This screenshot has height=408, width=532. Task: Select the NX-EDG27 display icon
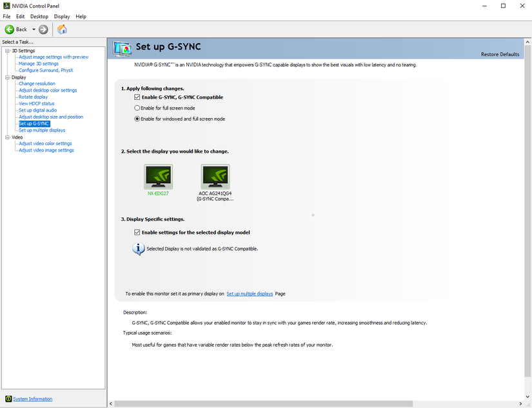click(158, 175)
